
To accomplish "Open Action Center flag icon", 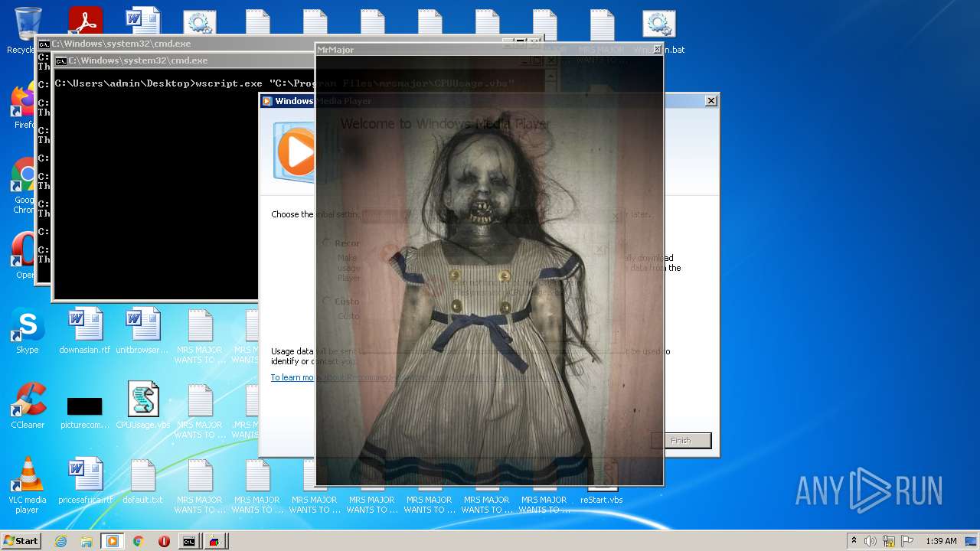I will coord(907,541).
